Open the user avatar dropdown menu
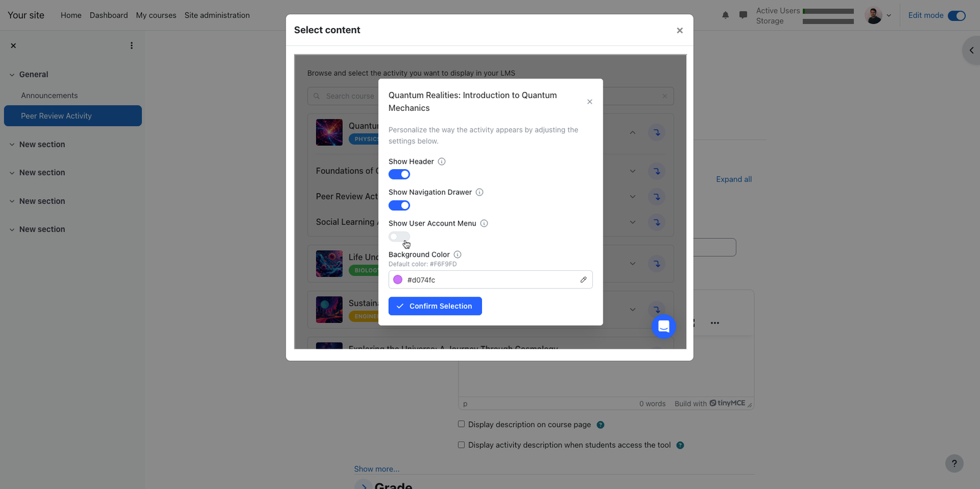 pos(878,15)
